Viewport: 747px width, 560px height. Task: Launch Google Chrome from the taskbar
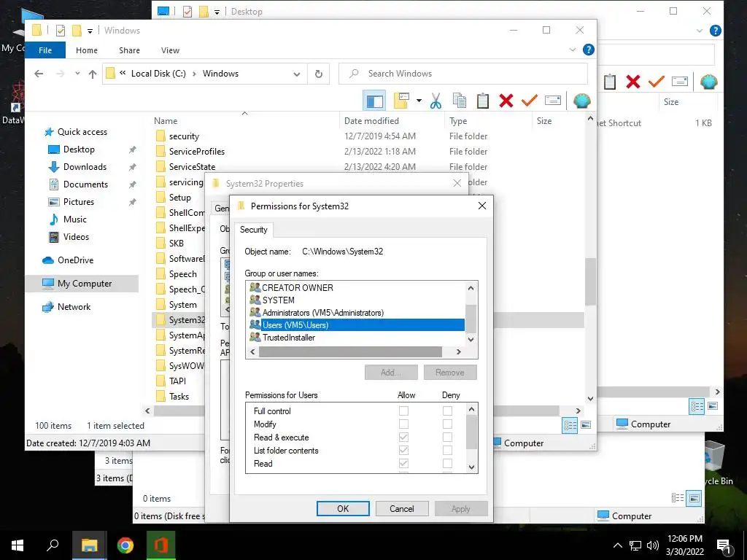tap(125, 545)
